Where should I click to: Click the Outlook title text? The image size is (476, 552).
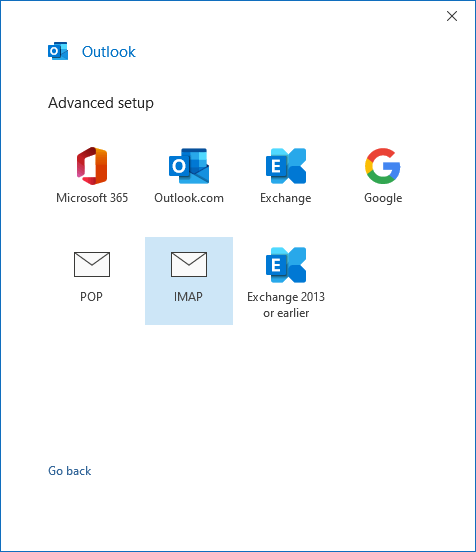pyautogui.click(x=108, y=52)
